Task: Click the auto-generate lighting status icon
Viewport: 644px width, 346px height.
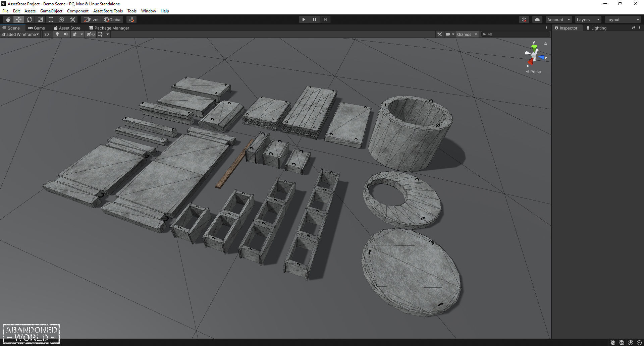Action: 630,343
